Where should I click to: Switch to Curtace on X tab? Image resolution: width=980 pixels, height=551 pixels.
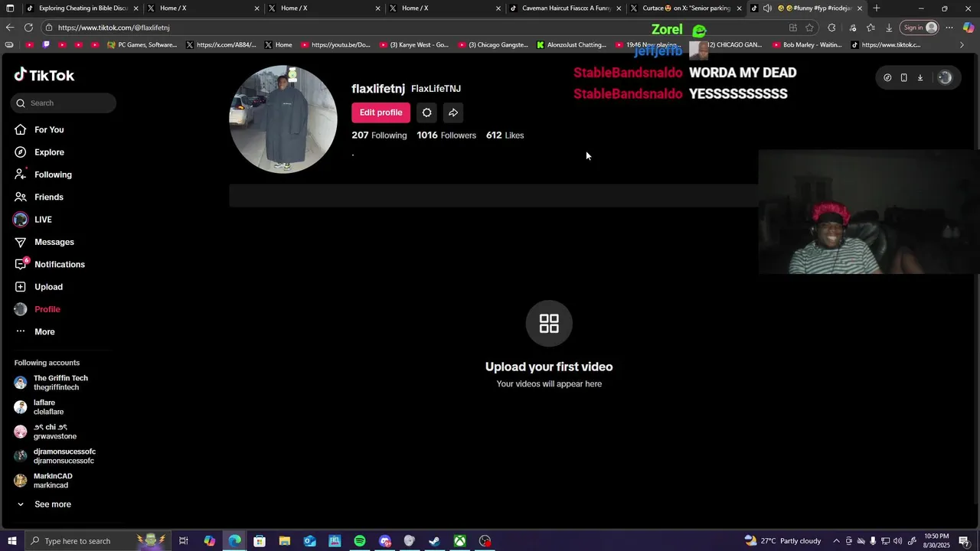click(686, 8)
